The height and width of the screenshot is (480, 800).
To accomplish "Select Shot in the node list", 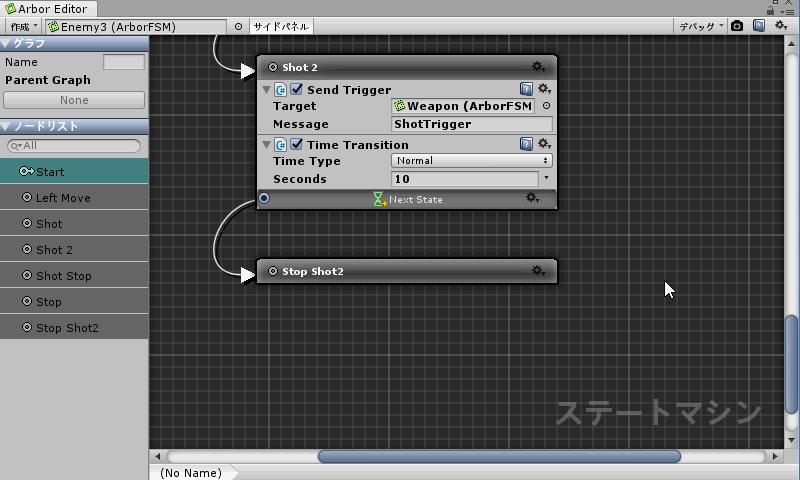I will 74,223.
